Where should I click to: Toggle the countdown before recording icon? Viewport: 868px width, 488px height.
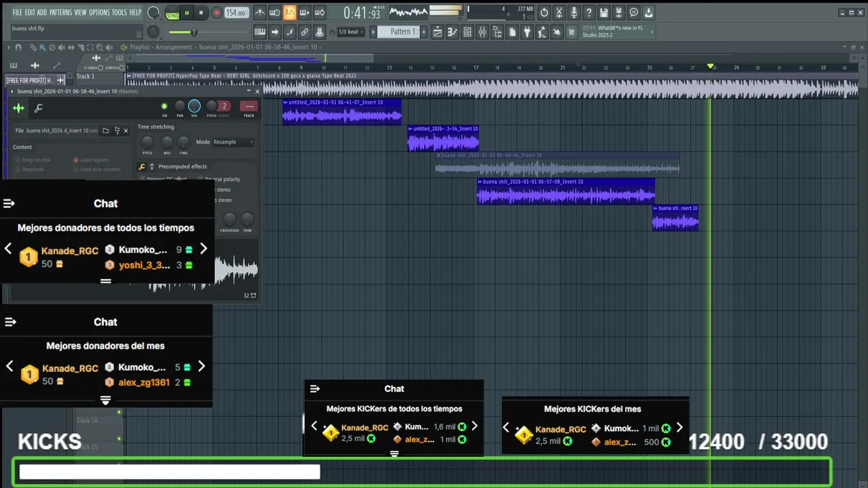point(290,12)
